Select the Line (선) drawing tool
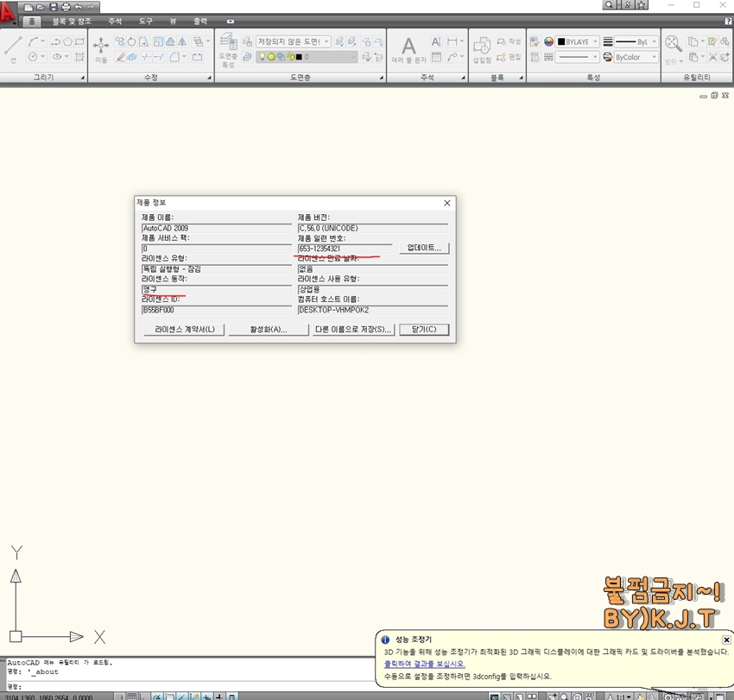Image resolution: width=734 pixels, height=700 pixels. point(13,47)
